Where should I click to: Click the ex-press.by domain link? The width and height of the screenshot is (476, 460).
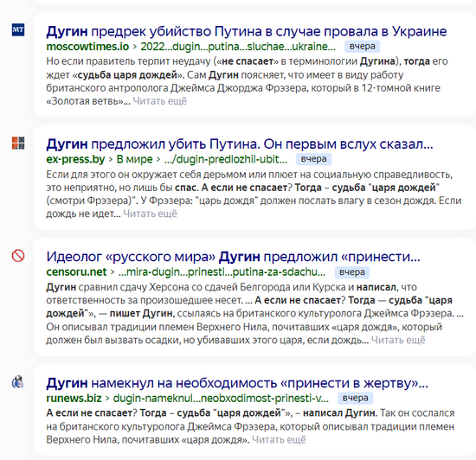point(75,159)
